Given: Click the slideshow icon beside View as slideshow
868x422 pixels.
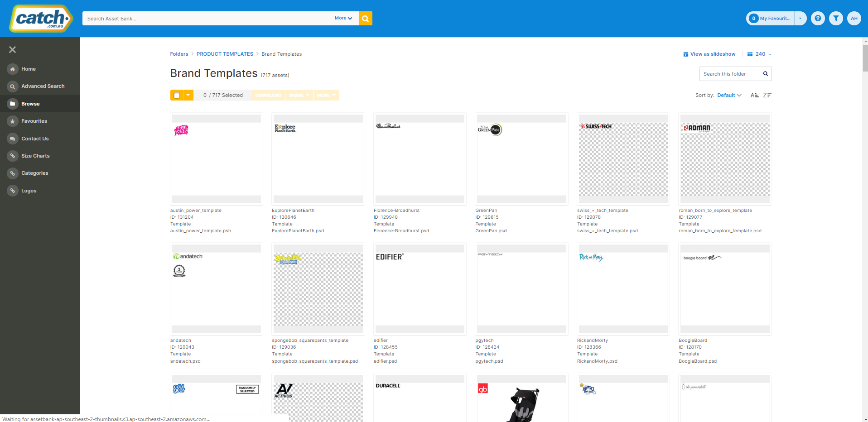Looking at the screenshot, I should [x=686, y=54].
